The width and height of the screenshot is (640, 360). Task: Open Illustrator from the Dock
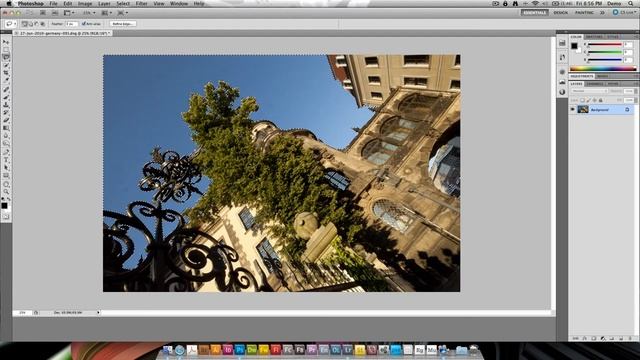point(216,350)
